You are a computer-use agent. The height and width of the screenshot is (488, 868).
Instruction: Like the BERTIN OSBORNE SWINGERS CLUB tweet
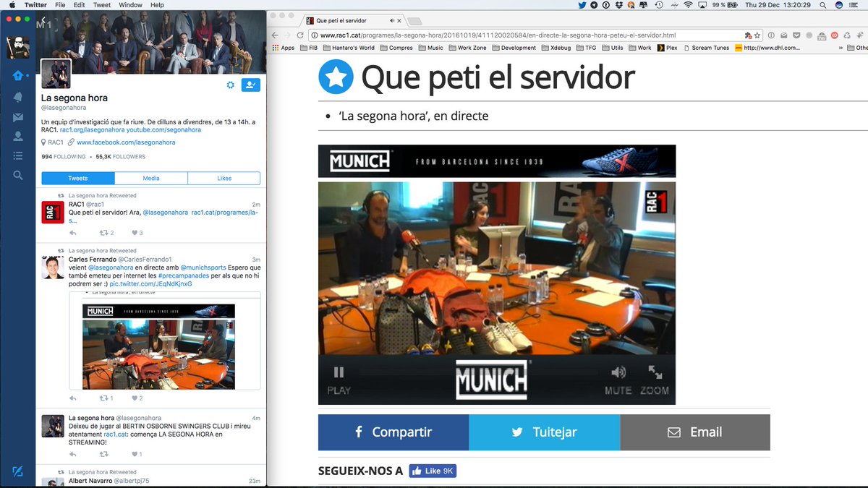[x=135, y=454]
